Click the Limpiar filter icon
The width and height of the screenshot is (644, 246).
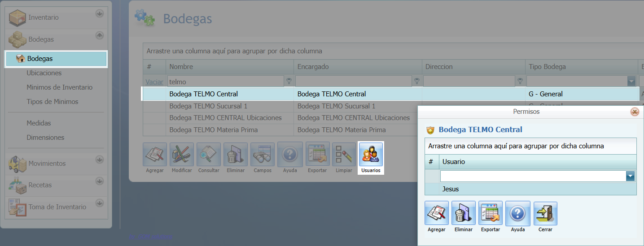344,155
